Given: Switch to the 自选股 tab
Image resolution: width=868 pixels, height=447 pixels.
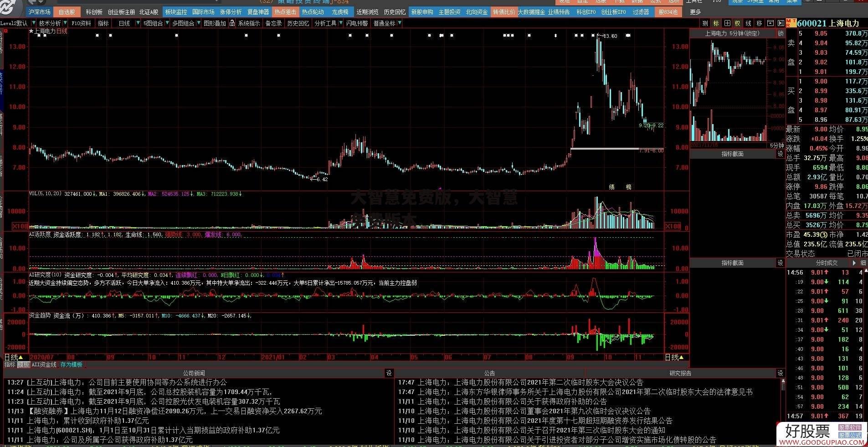Looking at the screenshot, I should 67,12.
